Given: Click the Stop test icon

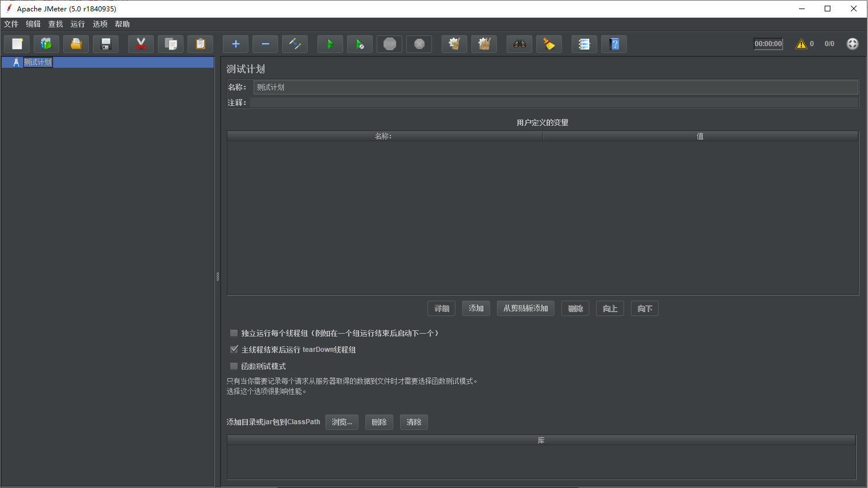Looking at the screenshot, I should click(389, 44).
